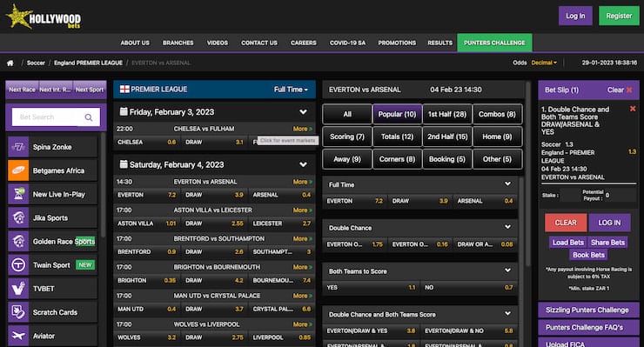The height and width of the screenshot is (347, 644).
Task: Select the Booking (5) filter
Action: [447, 159]
